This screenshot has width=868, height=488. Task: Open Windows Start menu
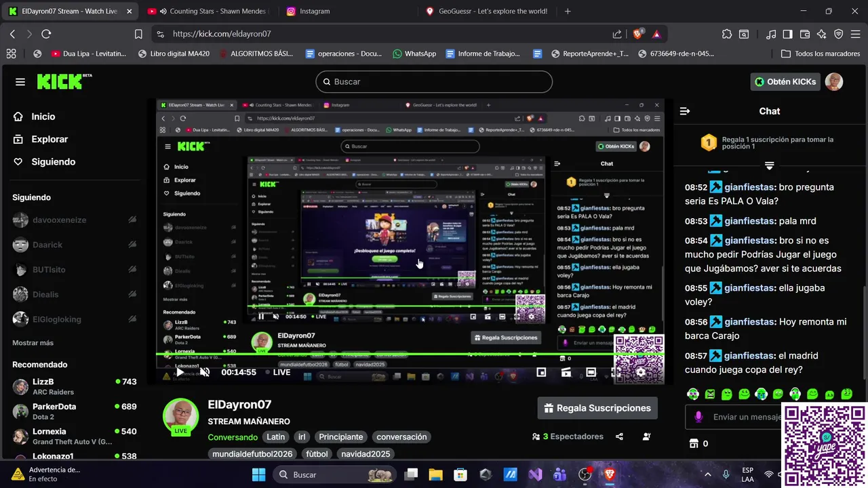tap(258, 474)
